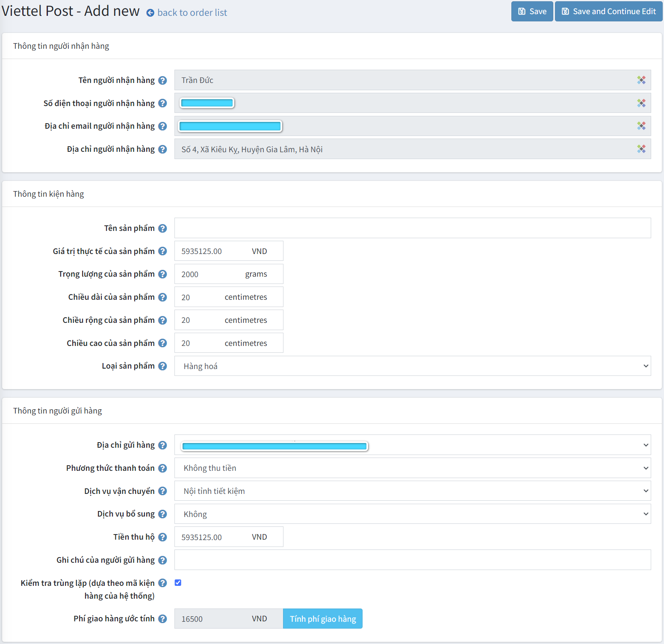Click the recipient email address field
The image size is (664, 644).
[413, 126]
